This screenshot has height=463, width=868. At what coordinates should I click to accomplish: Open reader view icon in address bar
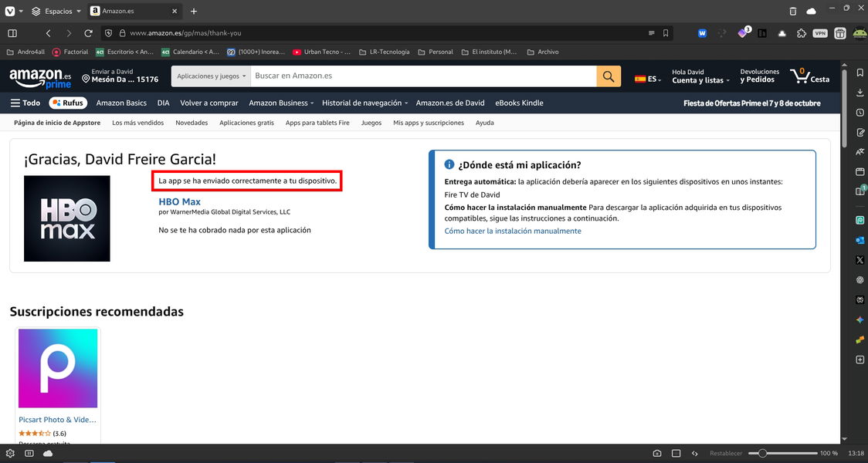tap(652, 33)
